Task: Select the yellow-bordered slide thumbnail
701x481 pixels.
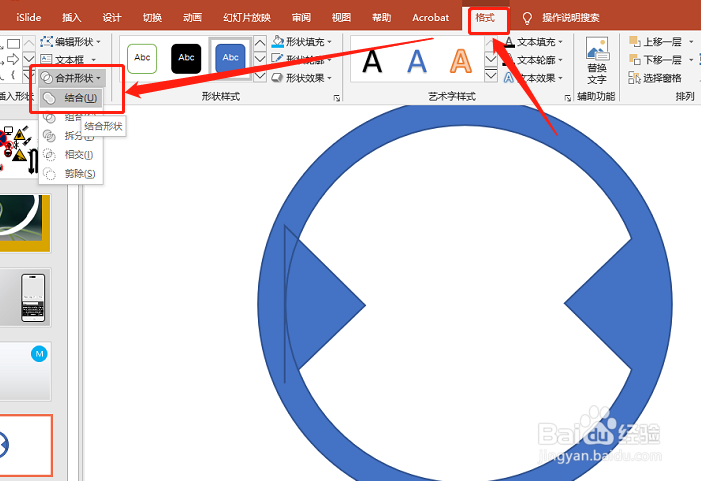Action: pyautogui.click(x=25, y=223)
